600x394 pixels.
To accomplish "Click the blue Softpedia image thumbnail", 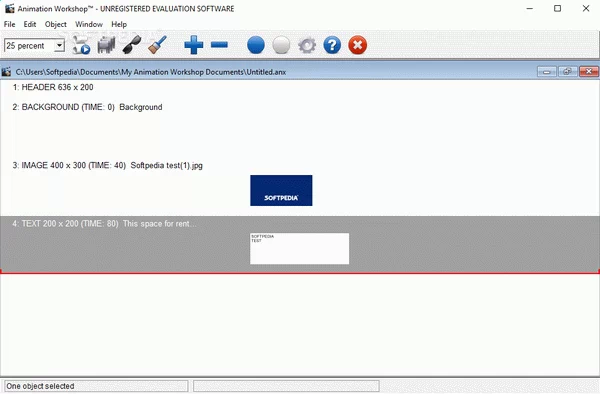I will [281, 190].
